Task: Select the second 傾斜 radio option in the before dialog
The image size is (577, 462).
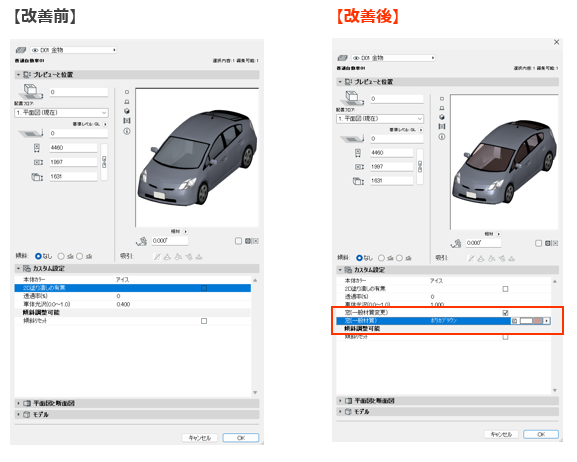Action: (61, 256)
